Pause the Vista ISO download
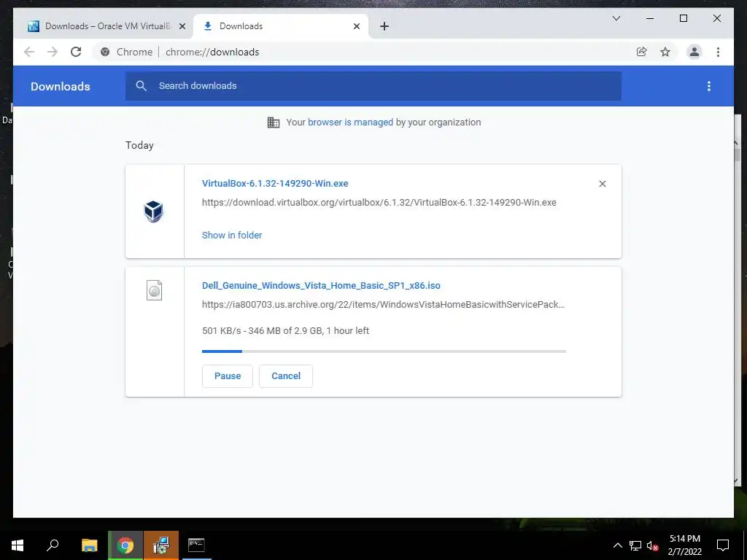 [228, 376]
